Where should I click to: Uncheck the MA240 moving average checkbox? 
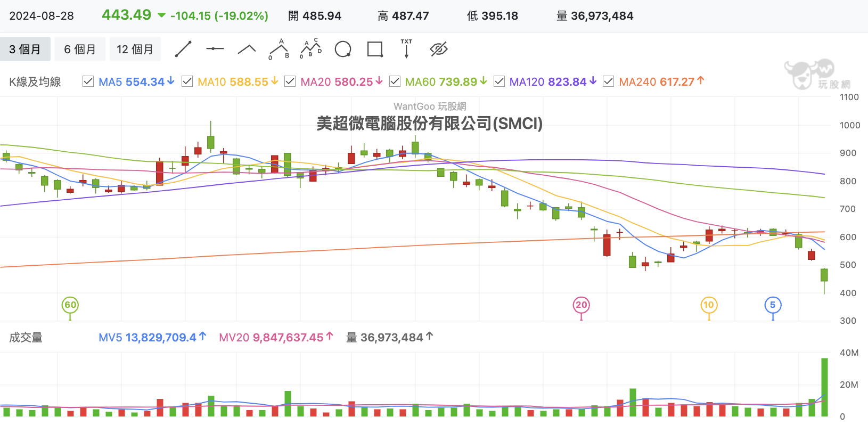point(609,81)
